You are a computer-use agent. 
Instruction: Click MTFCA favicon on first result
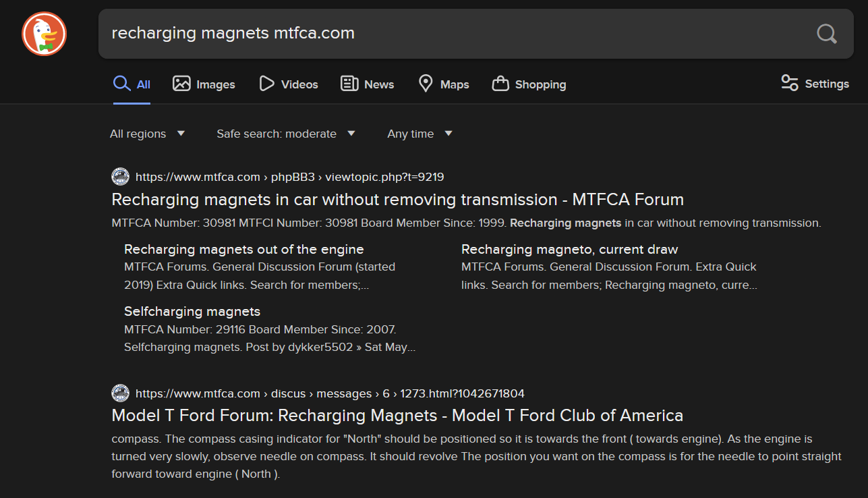click(120, 177)
